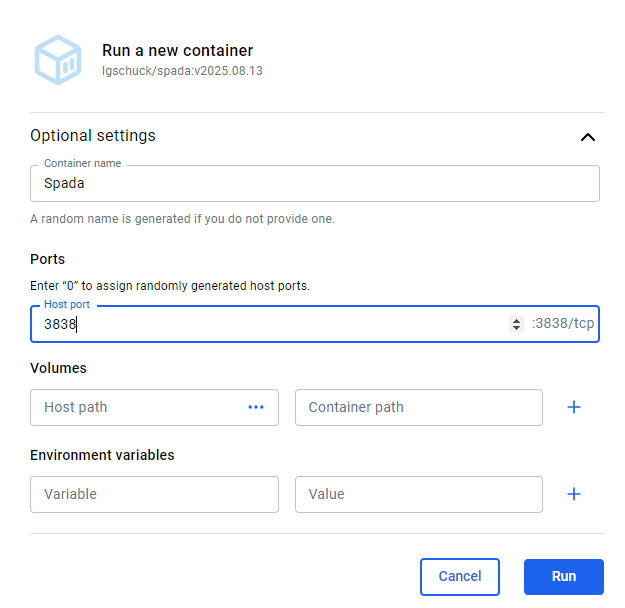
Task: Click inside the Host port field
Action: (270, 324)
